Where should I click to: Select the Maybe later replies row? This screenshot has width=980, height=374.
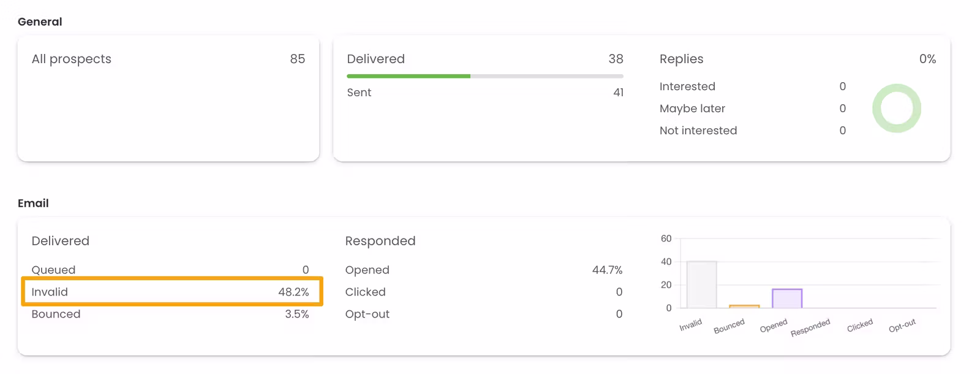752,109
